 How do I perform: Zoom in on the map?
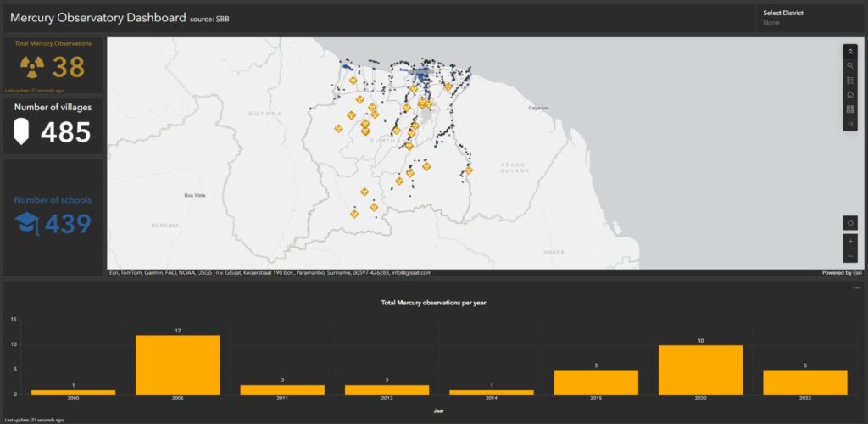(x=850, y=242)
